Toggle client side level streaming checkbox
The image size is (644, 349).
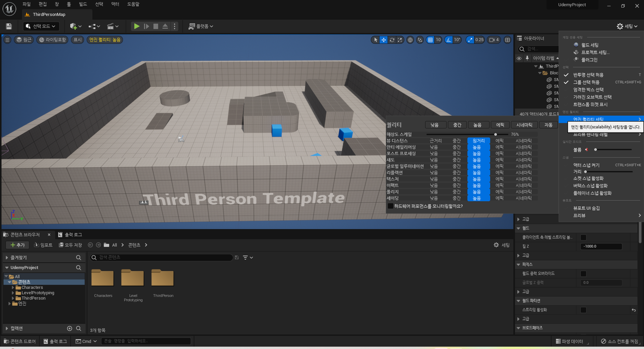coord(583,237)
